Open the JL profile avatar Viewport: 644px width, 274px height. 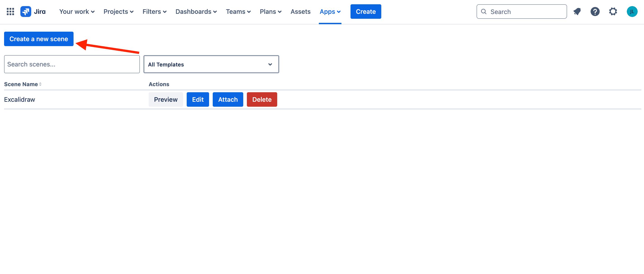pos(632,12)
